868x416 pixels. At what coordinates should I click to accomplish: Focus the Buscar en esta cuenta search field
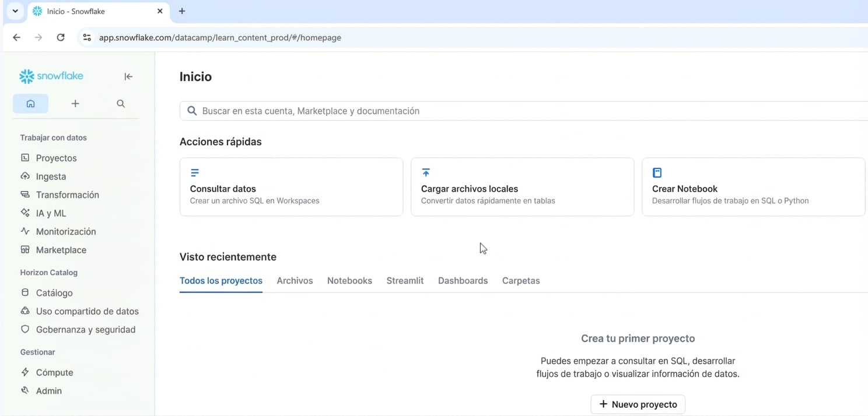tap(524, 111)
